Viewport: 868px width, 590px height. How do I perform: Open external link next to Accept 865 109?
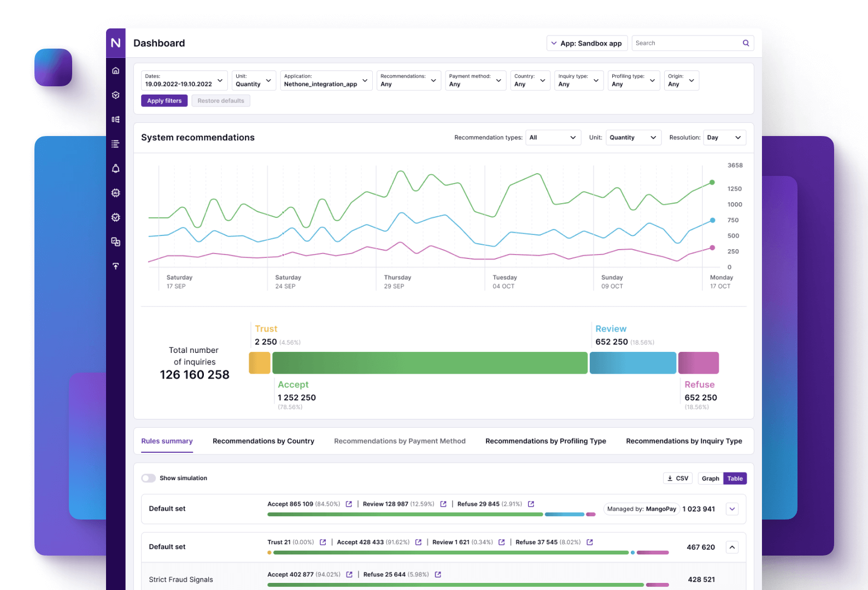coord(349,504)
